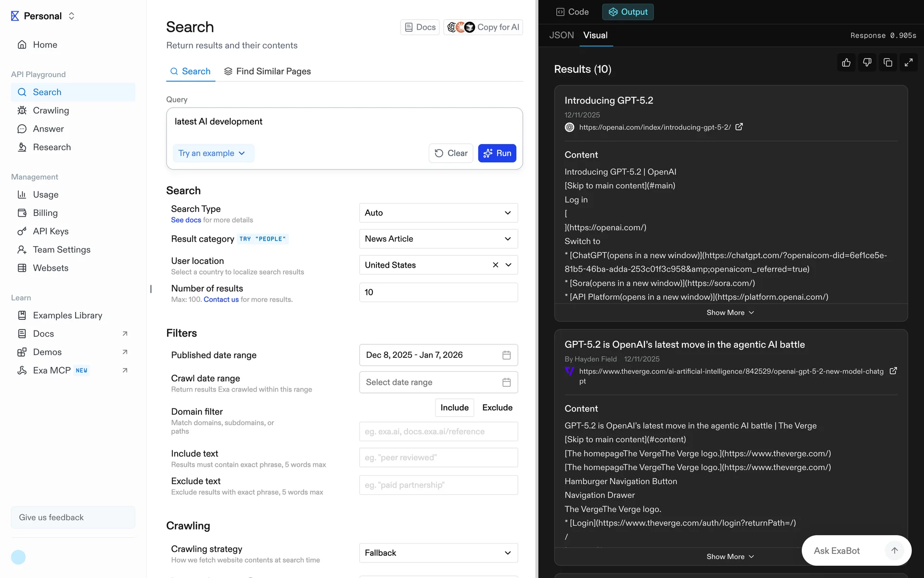Select Exclude for the Domain filter

[x=497, y=407]
